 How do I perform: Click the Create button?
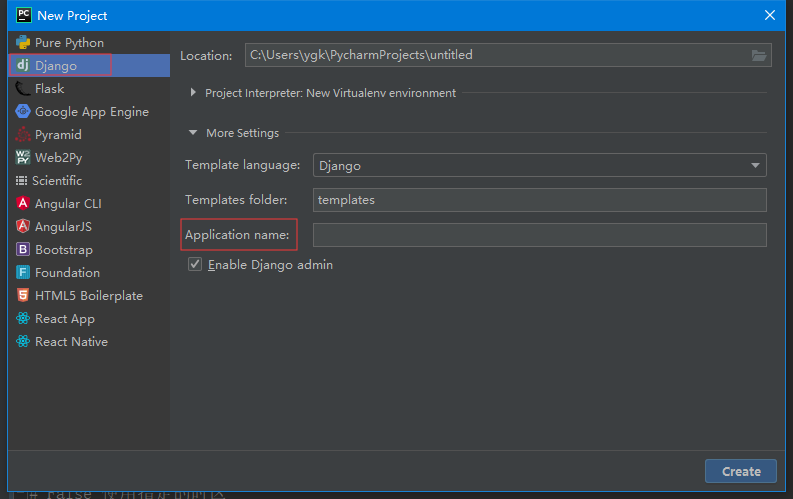pyautogui.click(x=741, y=471)
